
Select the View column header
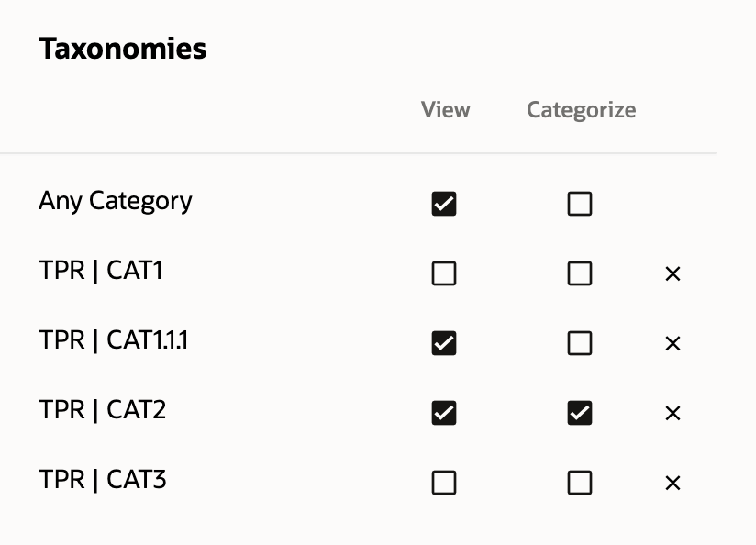coord(445,109)
